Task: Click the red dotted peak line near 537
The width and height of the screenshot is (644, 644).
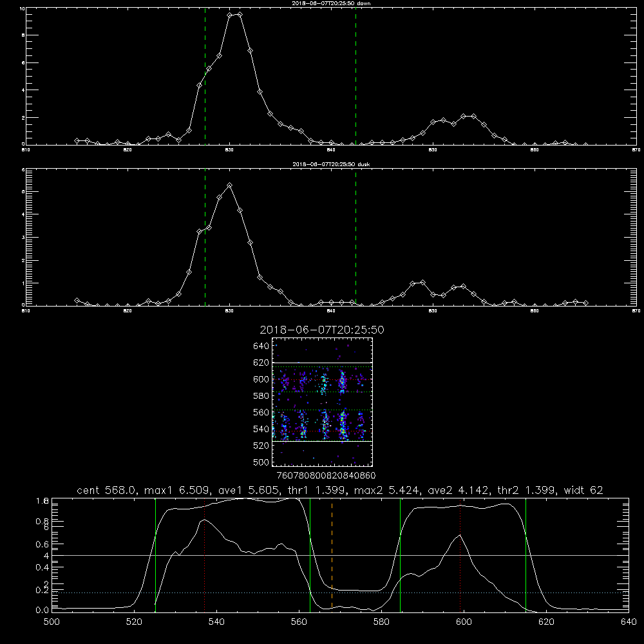Action: (205, 554)
